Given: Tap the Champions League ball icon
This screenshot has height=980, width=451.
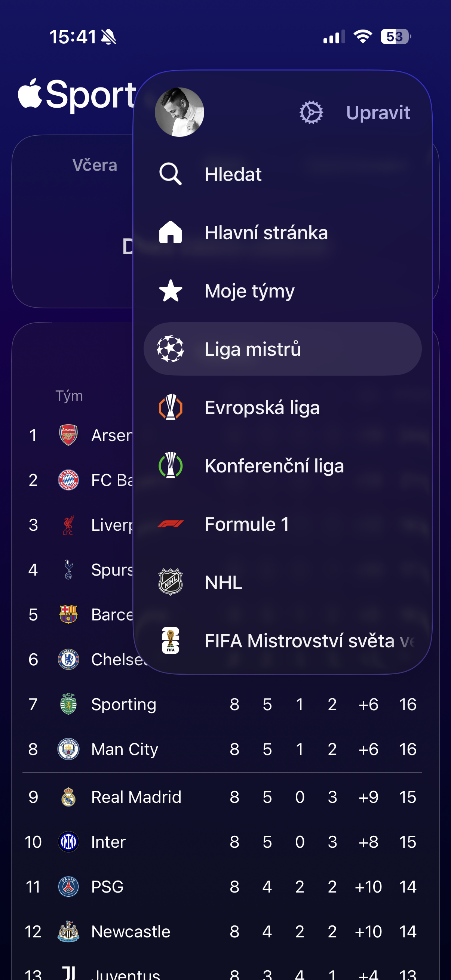Looking at the screenshot, I should point(170,349).
